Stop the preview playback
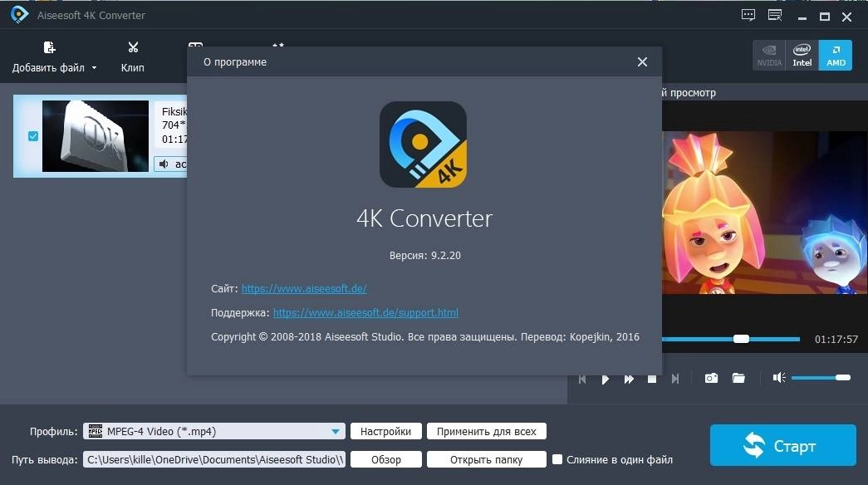Image resolution: width=868 pixels, height=485 pixels. tap(652, 379)
